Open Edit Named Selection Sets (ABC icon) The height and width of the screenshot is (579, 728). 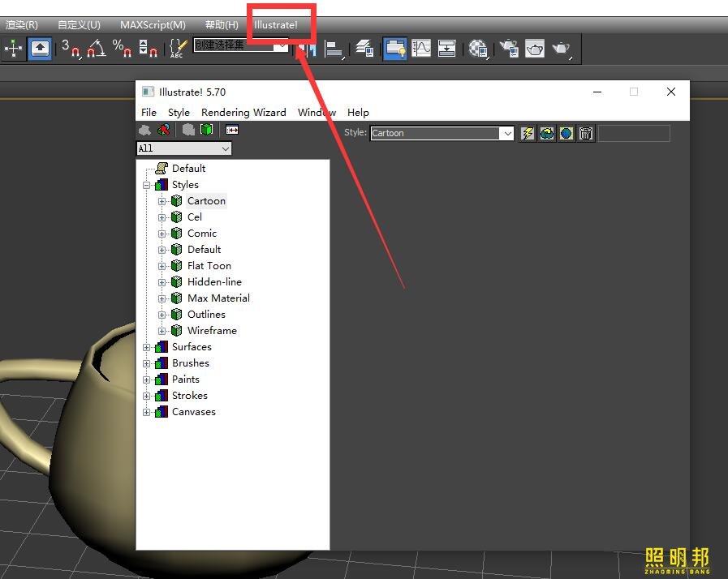tap(179, 49)
